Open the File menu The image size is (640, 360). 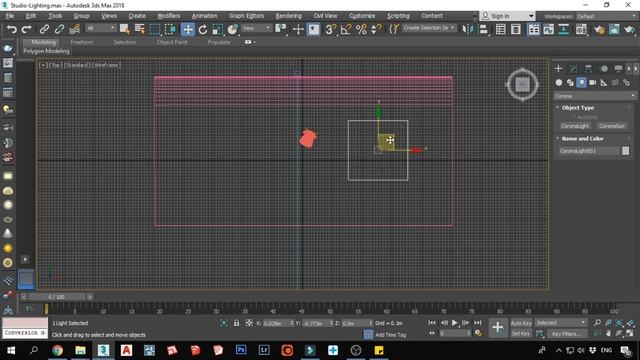10,16
